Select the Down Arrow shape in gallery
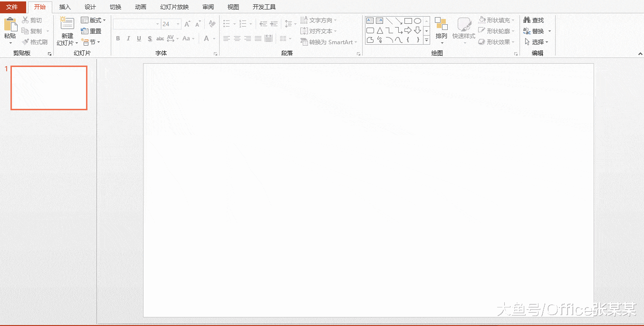This screenshot has height=326, width=644. [x=417, y=30]
